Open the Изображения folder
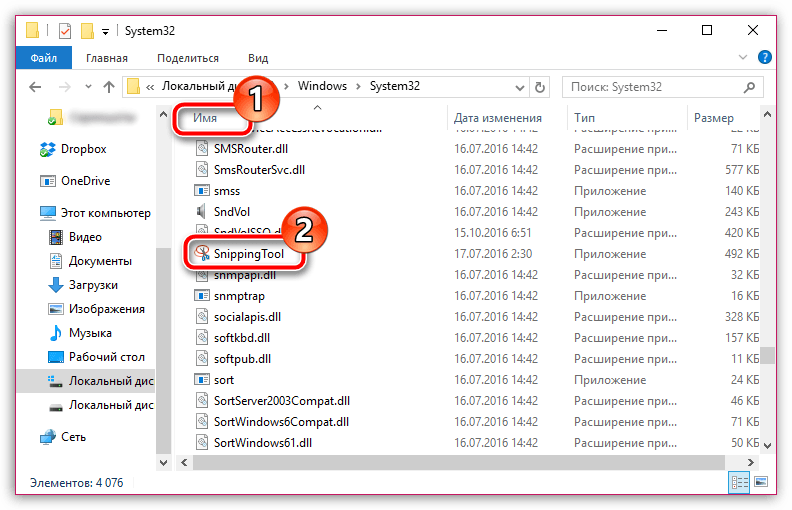Screen dimensions: 792x510 [x=107, y=309]
